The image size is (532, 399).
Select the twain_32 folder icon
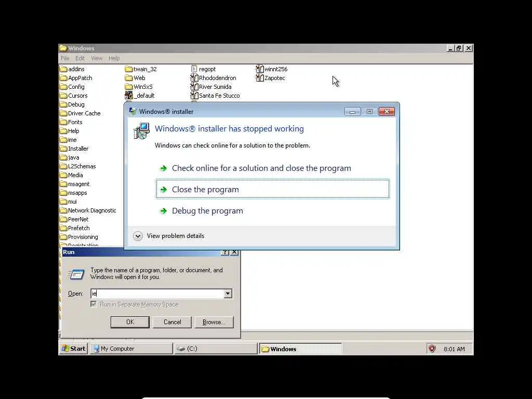click(x=129, y=69)
